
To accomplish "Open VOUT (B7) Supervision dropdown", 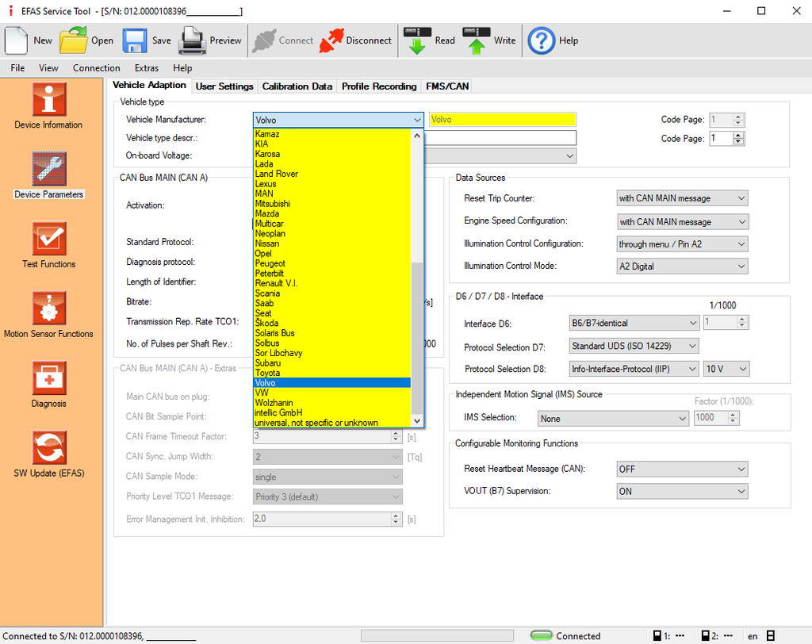I will [x=683, y=491].
